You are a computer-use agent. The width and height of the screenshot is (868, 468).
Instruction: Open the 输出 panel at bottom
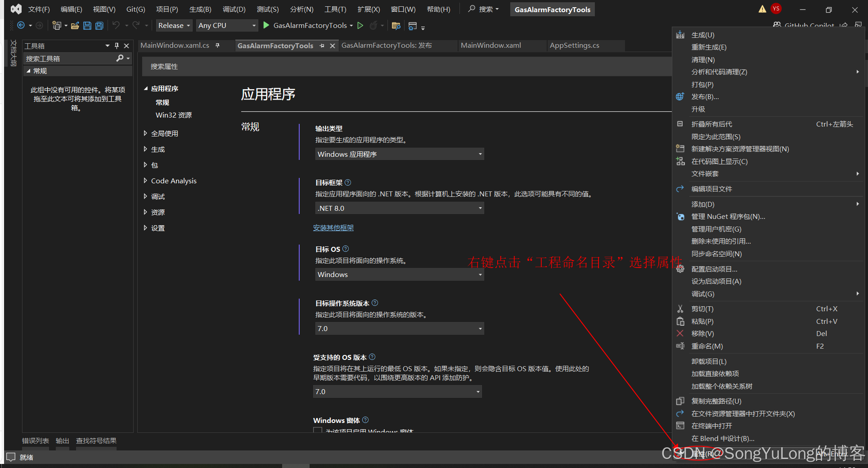62,441
